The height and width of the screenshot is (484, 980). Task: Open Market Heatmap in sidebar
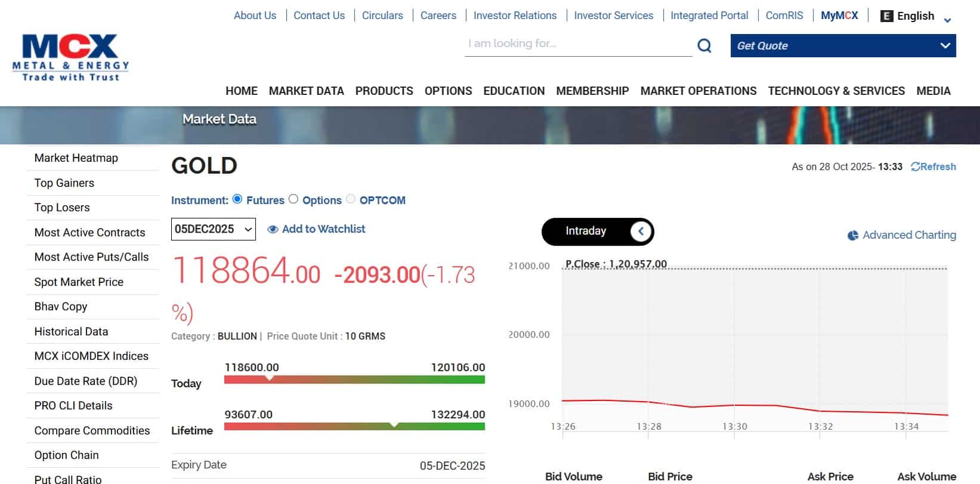coord(76,158)
